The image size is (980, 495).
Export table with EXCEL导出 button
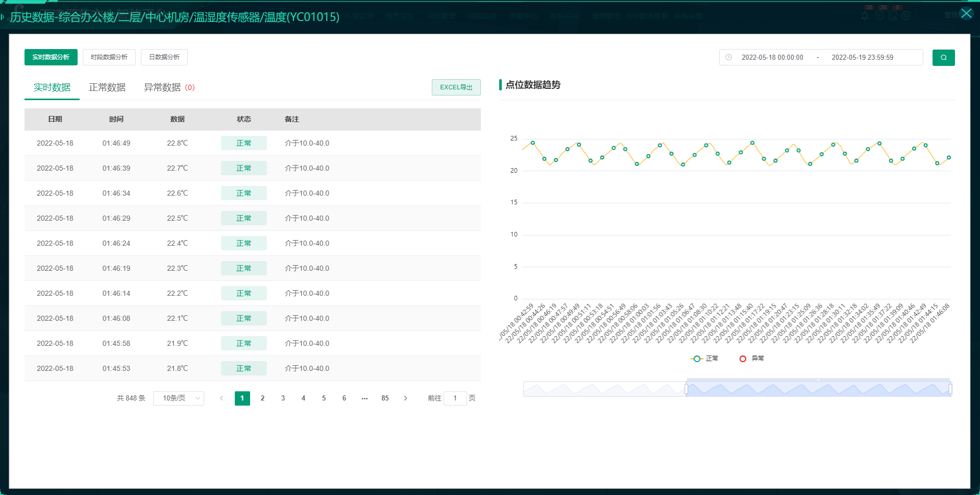pos(456,87)
